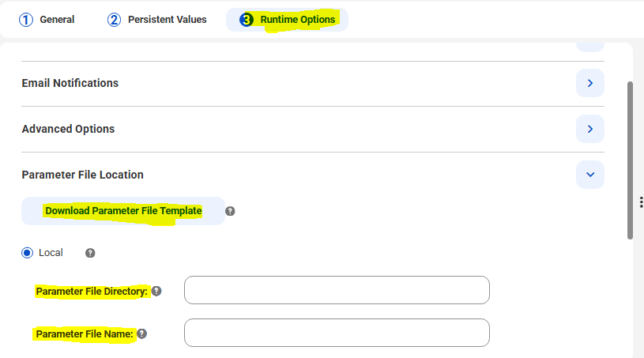The width and height of the screenshot is (644, 358).
Task: Show help for Parameter File Name
Action: [x=141, y=334]
